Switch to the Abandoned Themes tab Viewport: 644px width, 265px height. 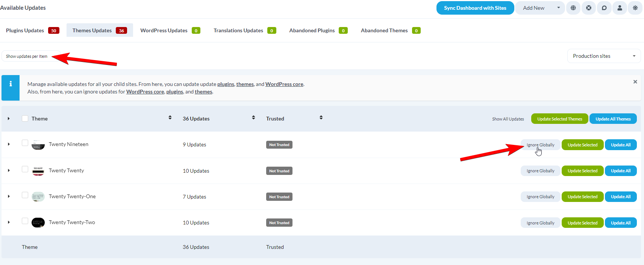(391, 30)
